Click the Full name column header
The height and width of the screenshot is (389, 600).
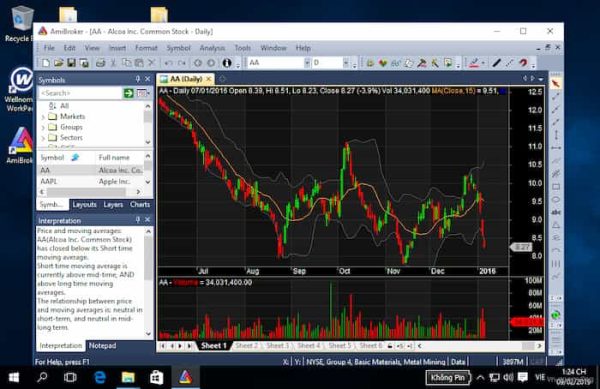(x=119, y=157)
